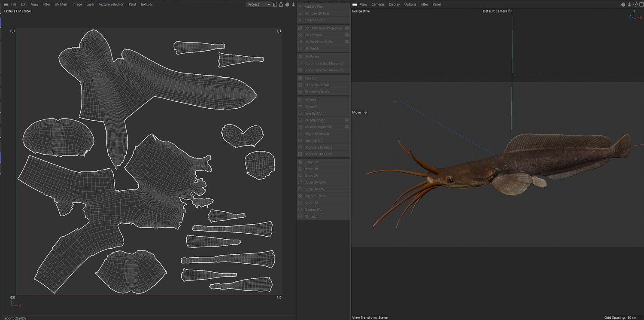
Task: Open the UV editor hamburger menu
Action: pyautogui.click(x=6, y=4)
